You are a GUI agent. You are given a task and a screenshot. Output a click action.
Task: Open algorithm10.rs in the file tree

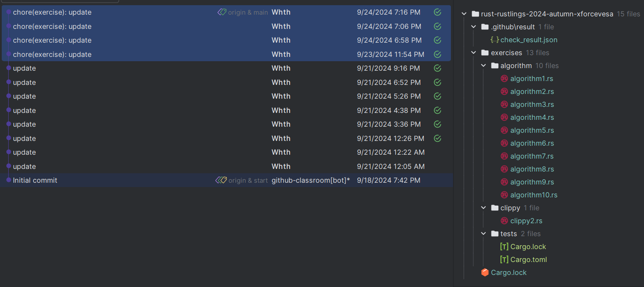[534, 195]
